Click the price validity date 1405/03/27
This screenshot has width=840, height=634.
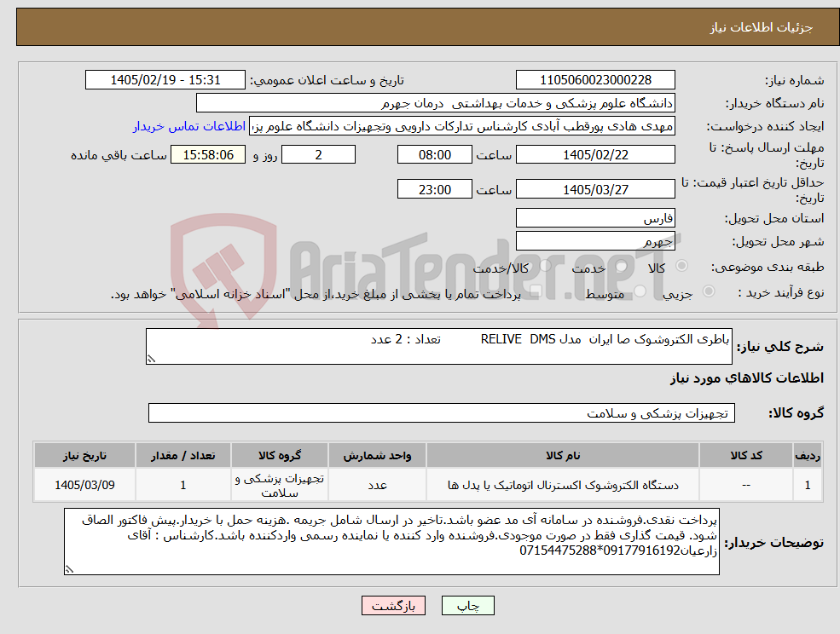595,189
